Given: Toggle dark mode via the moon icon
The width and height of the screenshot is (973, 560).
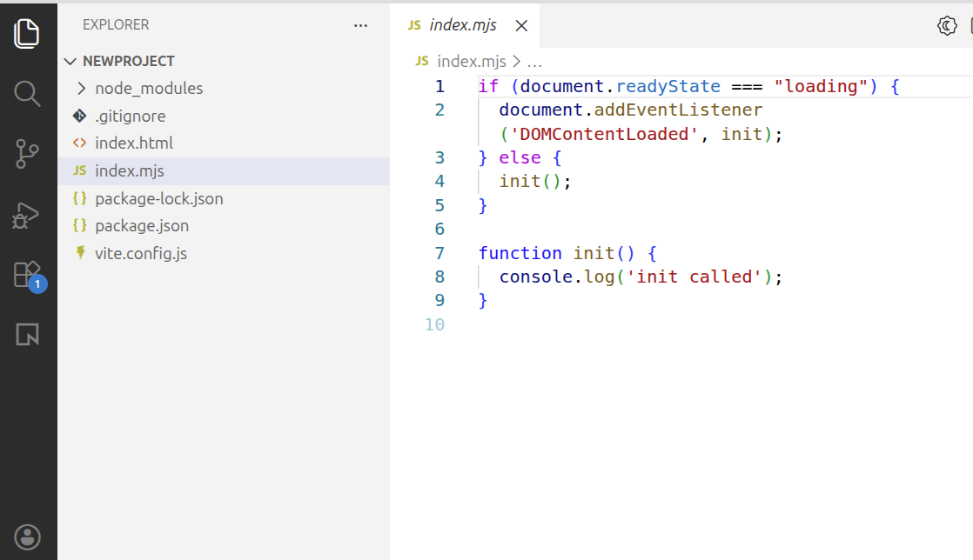Looking at the screenshot, I should (945, 26).
